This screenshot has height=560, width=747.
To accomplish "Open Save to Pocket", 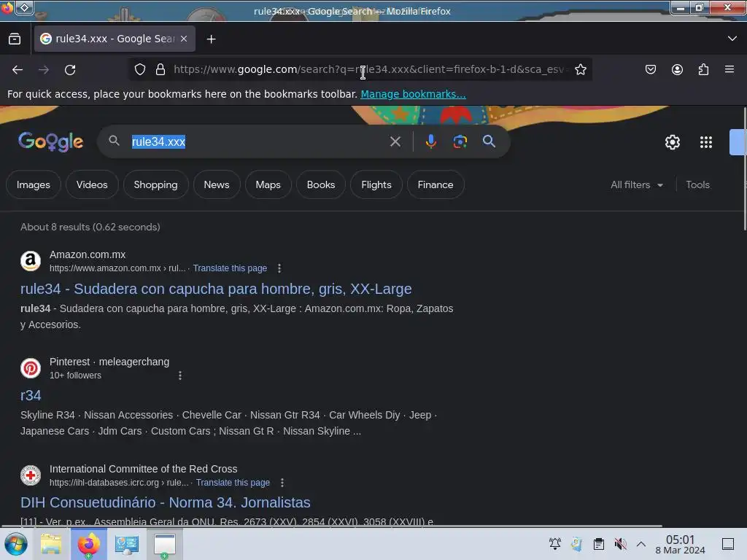I will pos(650,69).
